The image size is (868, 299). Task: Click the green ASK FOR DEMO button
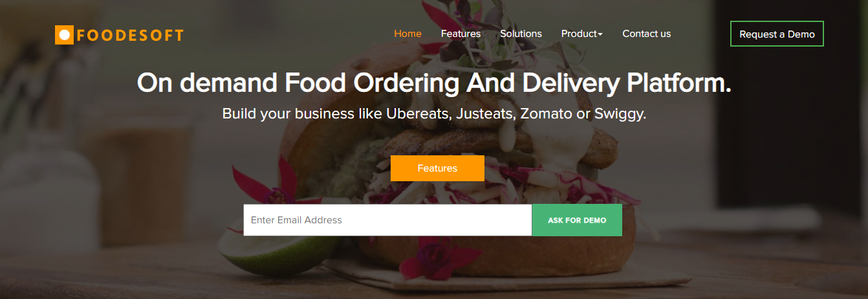(x=577, y=220)
